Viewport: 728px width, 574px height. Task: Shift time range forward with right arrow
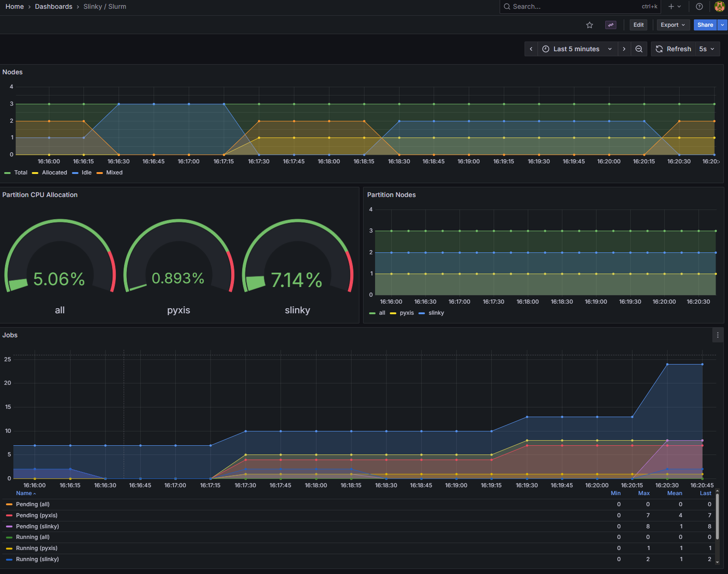click(624, 49)
